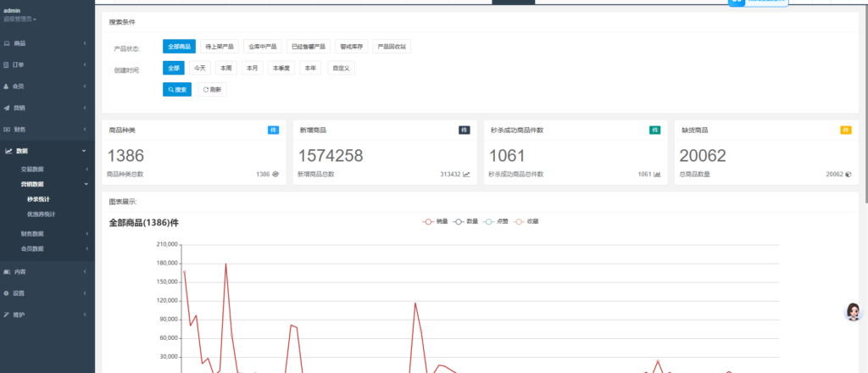
Task: Open the 交易数据 submenu label
Action: click(x=32, y=169)
